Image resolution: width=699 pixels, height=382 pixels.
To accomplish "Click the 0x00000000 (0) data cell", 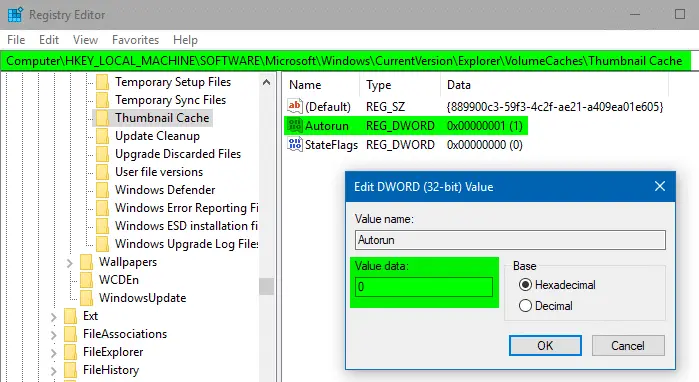I will (x=485, y=145).
